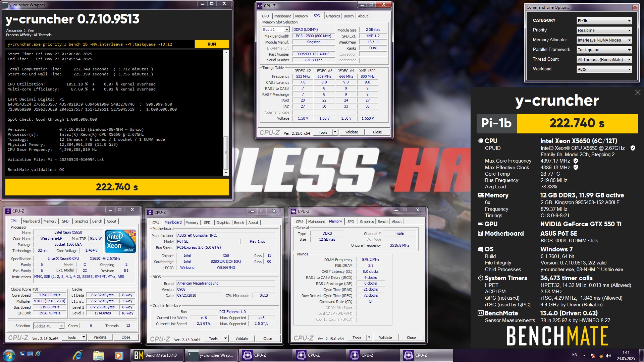Open Mainboard tab in CPU-Z CPU window

pos(31,221)
